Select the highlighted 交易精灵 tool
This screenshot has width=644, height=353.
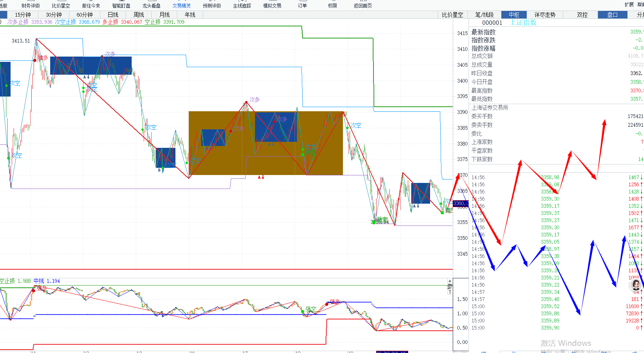pos(181,6)
